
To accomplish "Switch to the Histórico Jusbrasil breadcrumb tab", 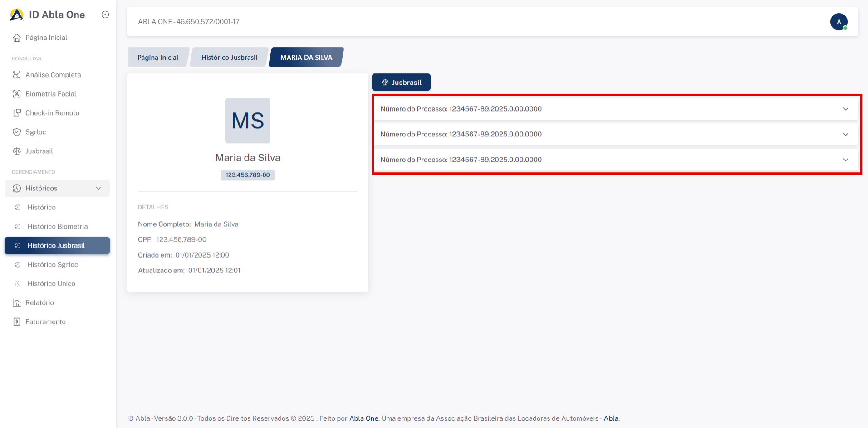I will pyautogui.click(x=229, y=58).
